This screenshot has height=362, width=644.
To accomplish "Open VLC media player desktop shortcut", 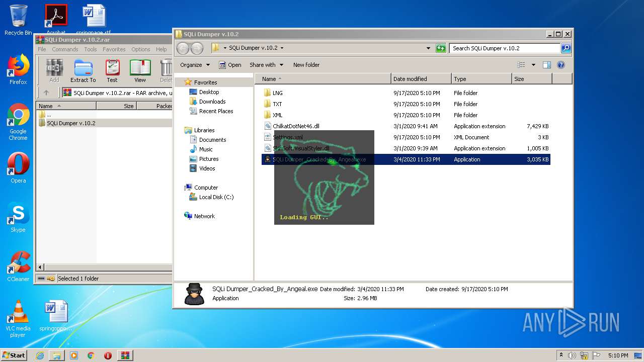I will 18,319.
